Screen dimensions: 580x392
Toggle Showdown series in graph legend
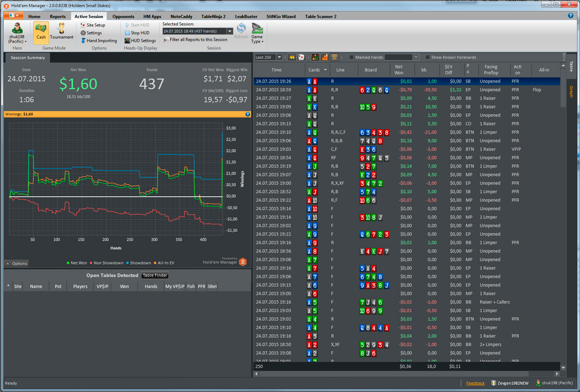point(139,263)
